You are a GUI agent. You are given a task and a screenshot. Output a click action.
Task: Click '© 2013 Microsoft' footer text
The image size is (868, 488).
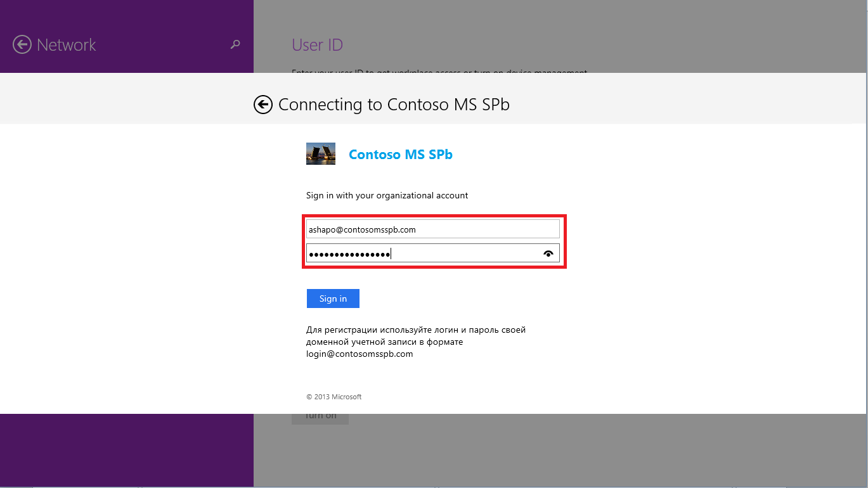click(334, 397)
